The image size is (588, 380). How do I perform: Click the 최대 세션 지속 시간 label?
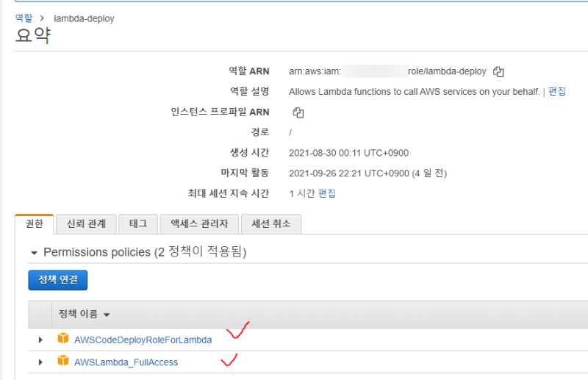pos(229,193)
